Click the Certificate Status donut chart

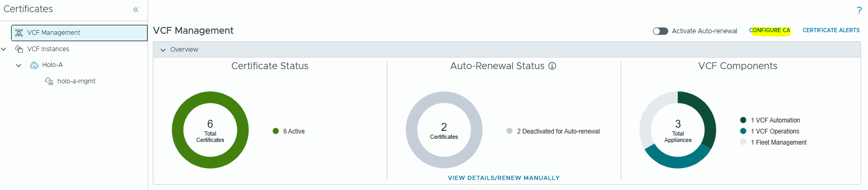click(x=210, y=130)
